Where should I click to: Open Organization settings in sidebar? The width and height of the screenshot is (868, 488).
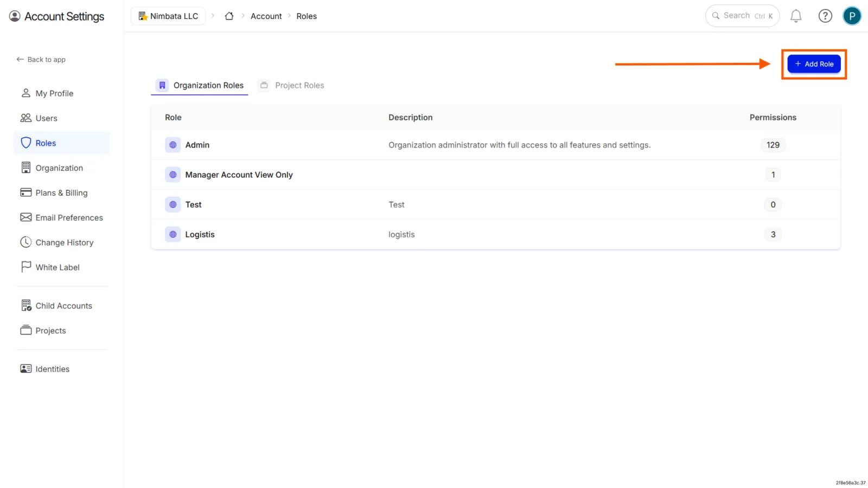(x=61, y=168)
